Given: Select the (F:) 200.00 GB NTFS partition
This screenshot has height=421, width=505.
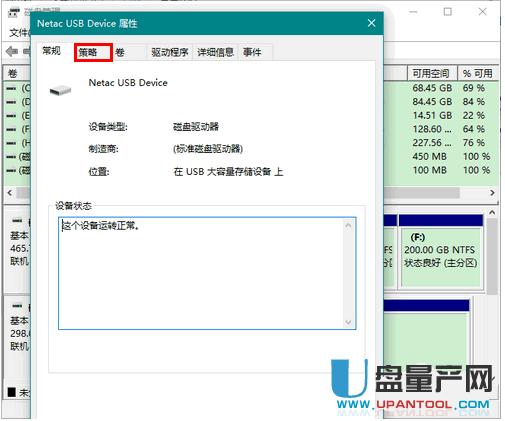Looking at the screenshot, I should tap(441, 257).
